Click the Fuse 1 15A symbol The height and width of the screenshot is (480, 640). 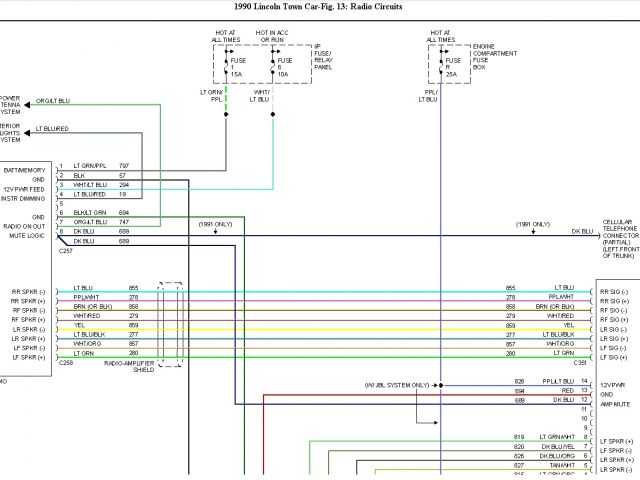pos(226,67)
